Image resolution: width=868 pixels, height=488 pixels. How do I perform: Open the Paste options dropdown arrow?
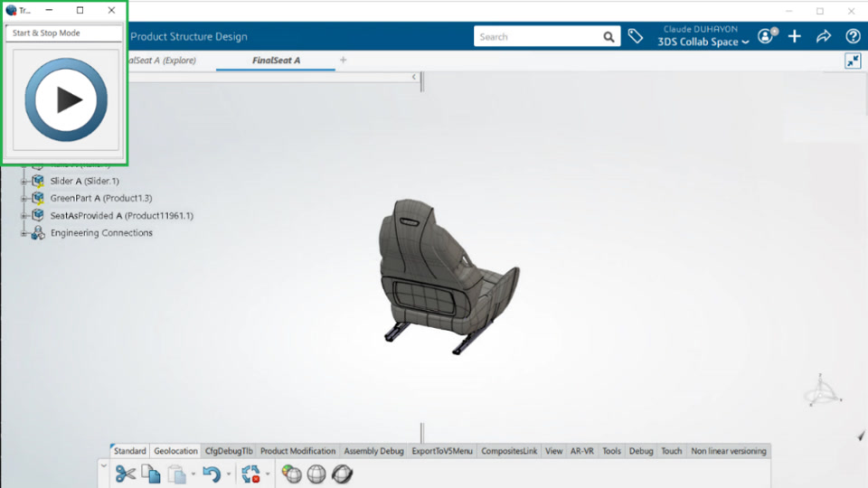tap(193, 474)
